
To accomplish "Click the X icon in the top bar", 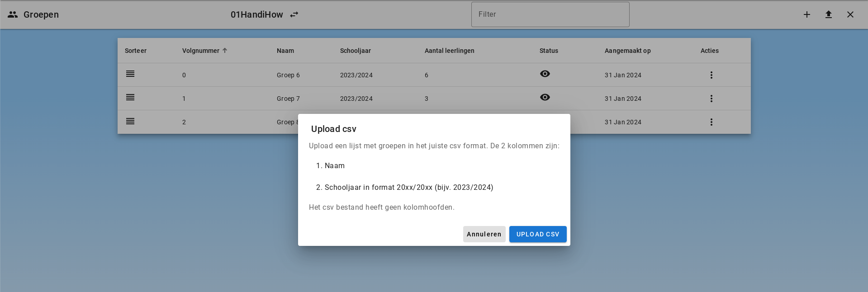I will [x=850, y=14].
